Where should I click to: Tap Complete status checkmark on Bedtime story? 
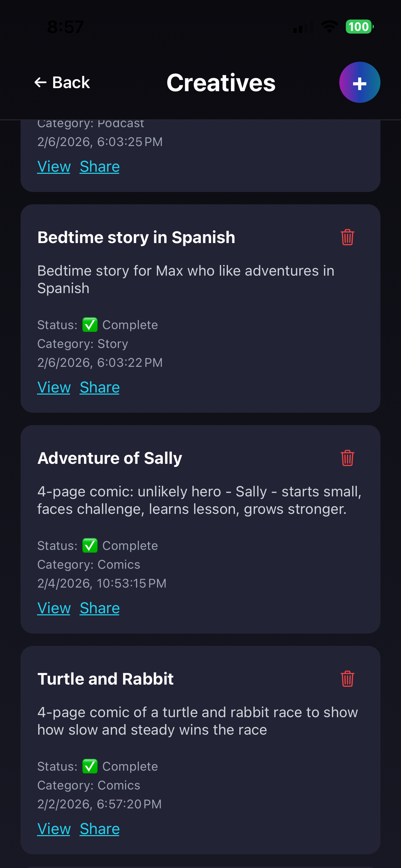(x=90, y=325)
